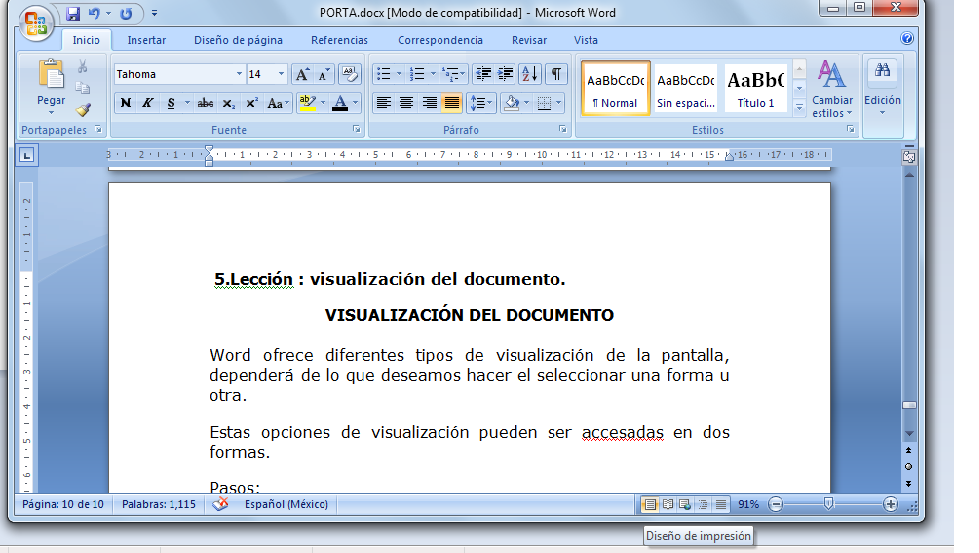Click the Palabras word count in status bar

pos(159,505)
